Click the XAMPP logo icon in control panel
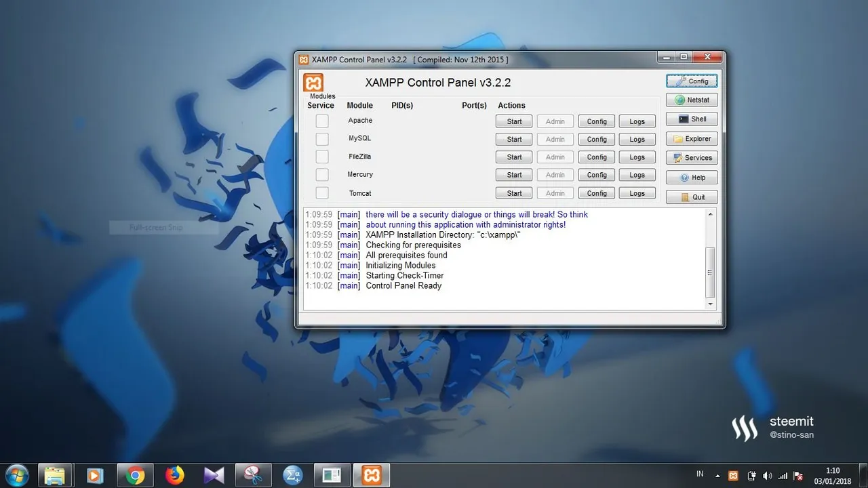The width and height of the screenshot is (868, 488). click(313, 83)
